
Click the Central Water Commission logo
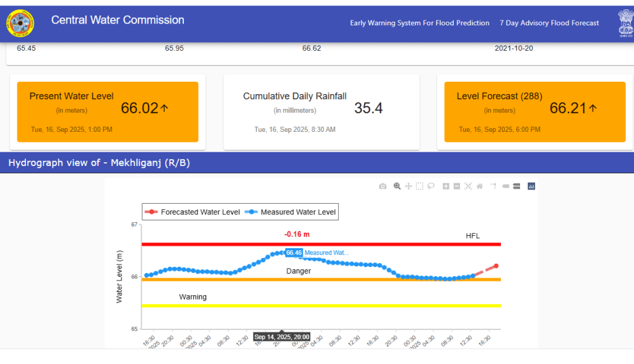click(20, 24)
